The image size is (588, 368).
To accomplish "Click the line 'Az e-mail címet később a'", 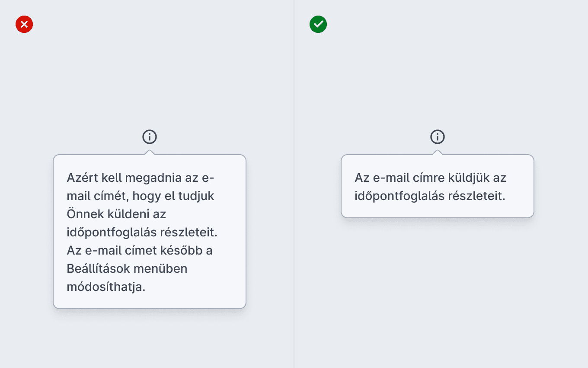I will click(x=140, y=250).
